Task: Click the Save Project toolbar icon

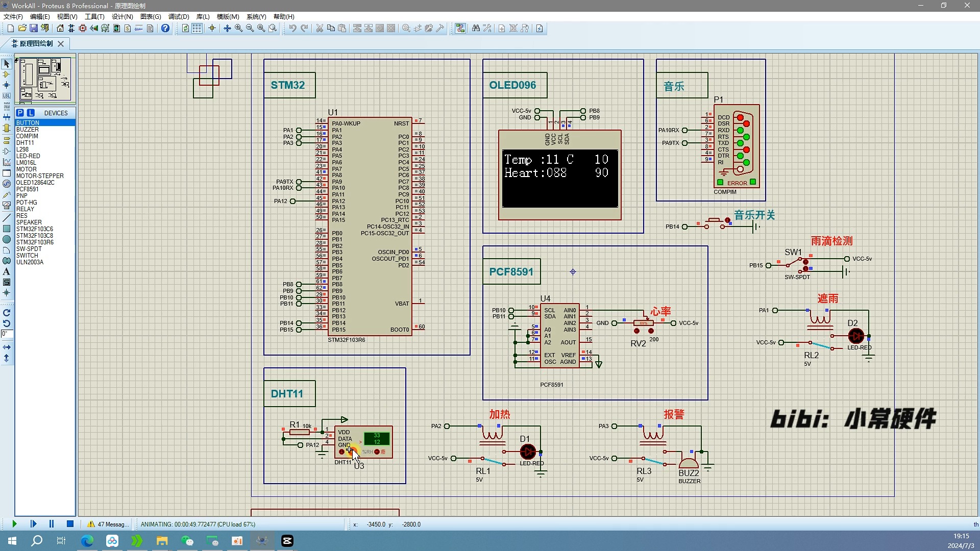Action: [33, 29]
